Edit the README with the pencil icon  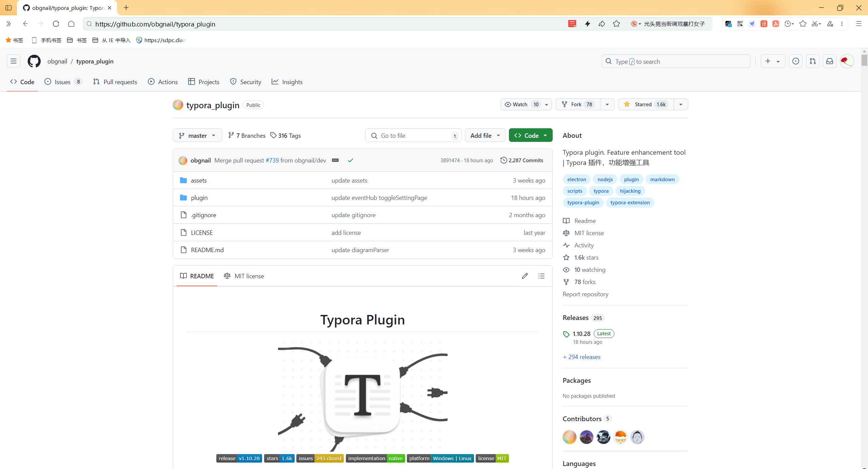coord(525,276)
